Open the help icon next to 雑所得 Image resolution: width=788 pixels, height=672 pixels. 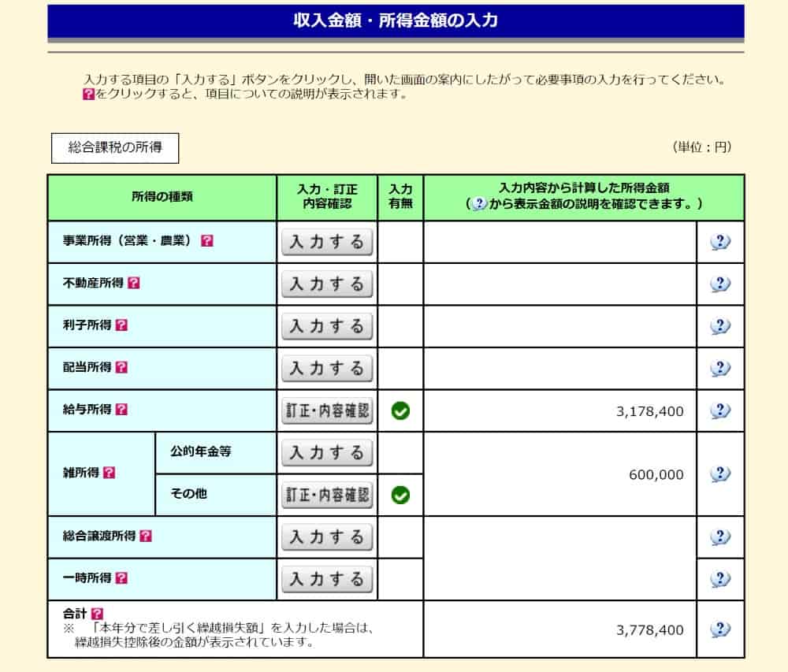click(x=110, y=473)
